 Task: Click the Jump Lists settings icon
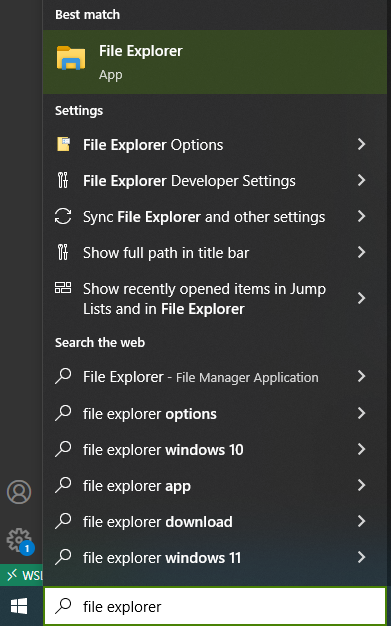pos(63,287)
